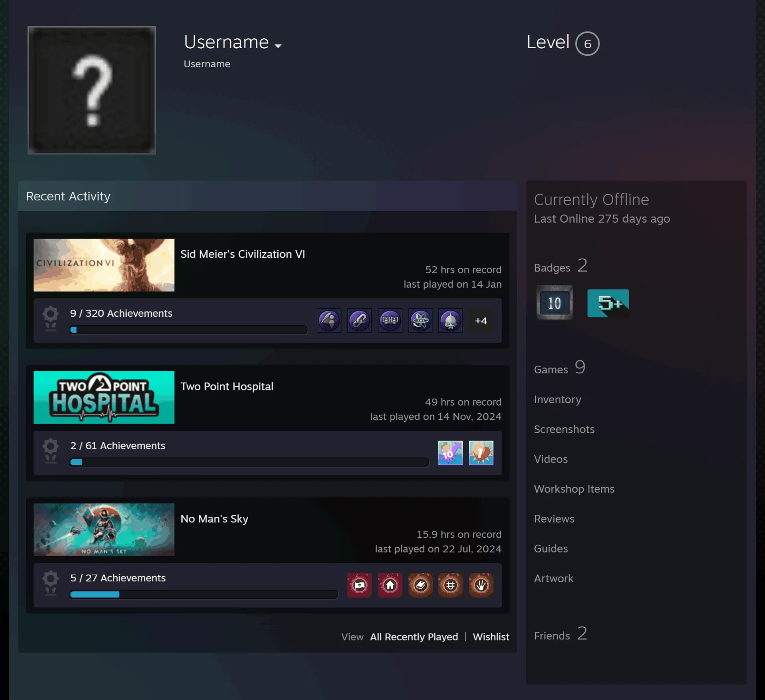765x700 pixels.
Task: Click the Level 6 circle badge
Action: (587, 43)
